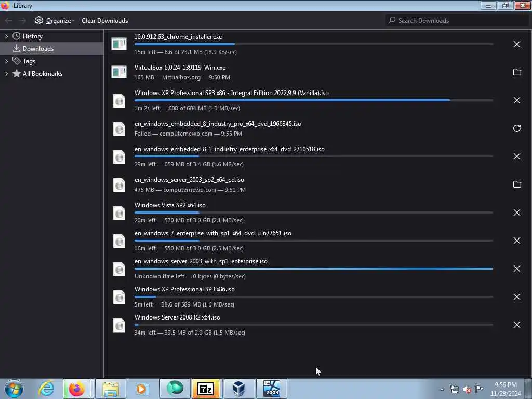Click Windows XP Integral Edition progress bar
The width and height of the screenshot is (532, 399).
pyautogui.click(x=313, y=100)
